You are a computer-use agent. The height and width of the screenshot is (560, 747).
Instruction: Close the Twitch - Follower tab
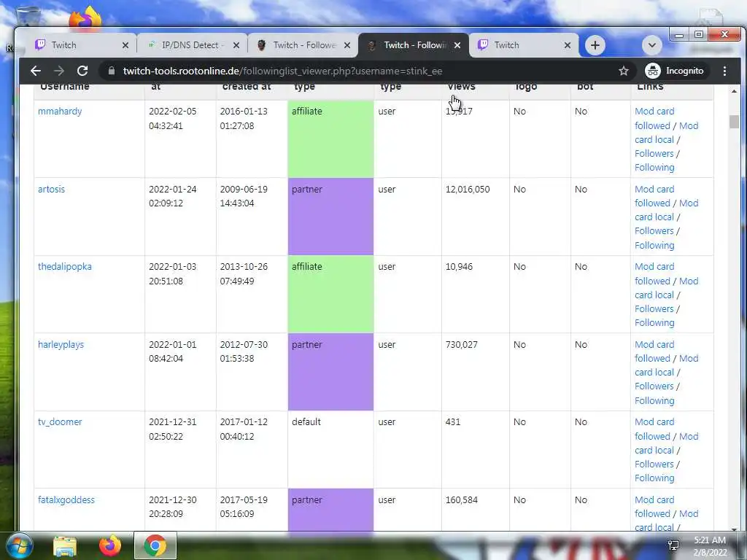click(347, 45)
